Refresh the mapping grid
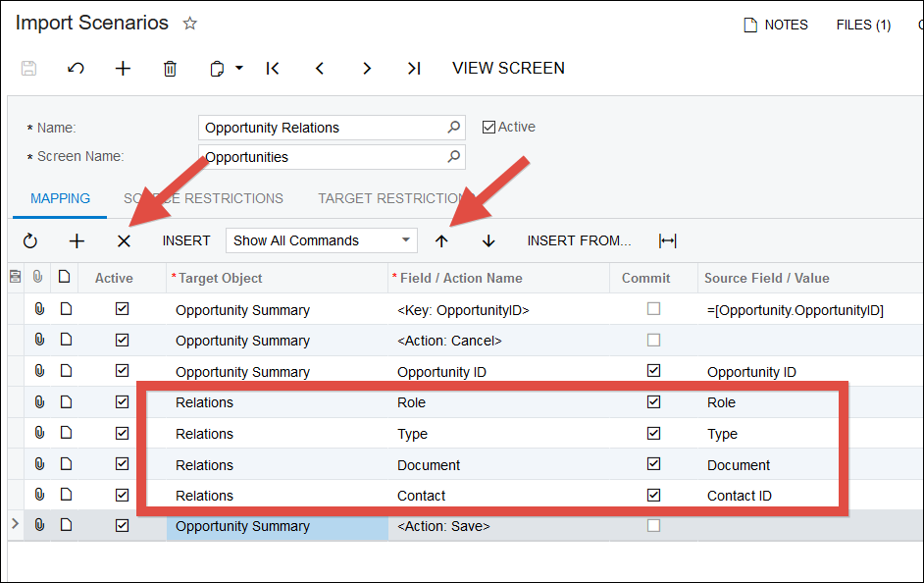This screenshot has height=583, width=924. tap(29, 241)
